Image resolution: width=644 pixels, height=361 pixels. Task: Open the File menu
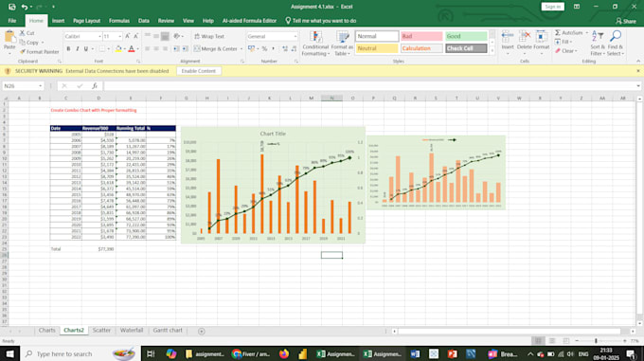click(12, 21)
